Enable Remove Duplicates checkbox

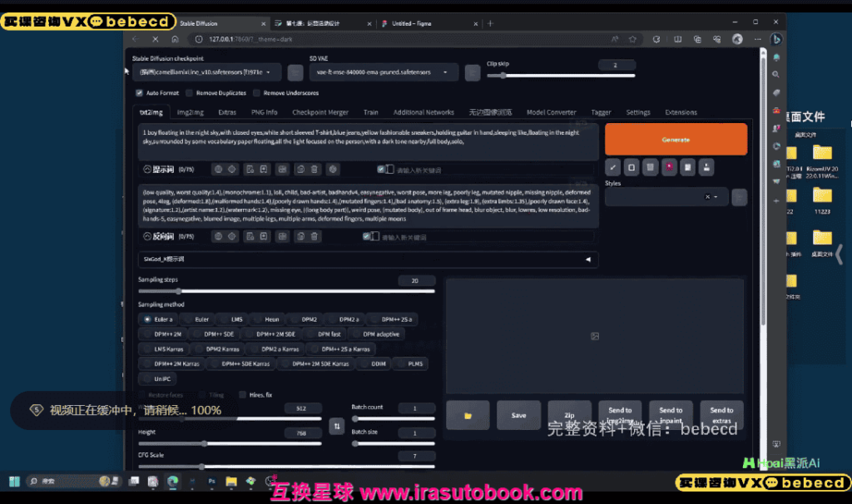click(x=189, y=93)
